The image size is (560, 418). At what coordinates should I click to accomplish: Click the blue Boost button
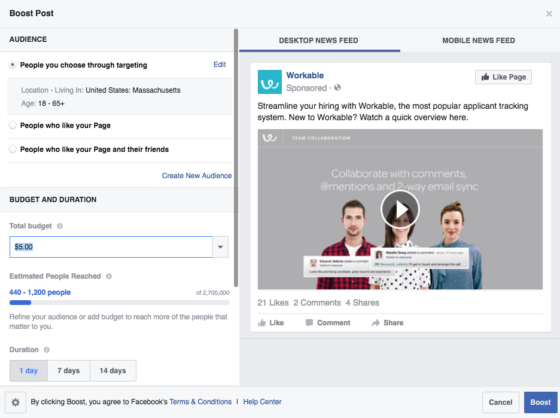(540, 402)
